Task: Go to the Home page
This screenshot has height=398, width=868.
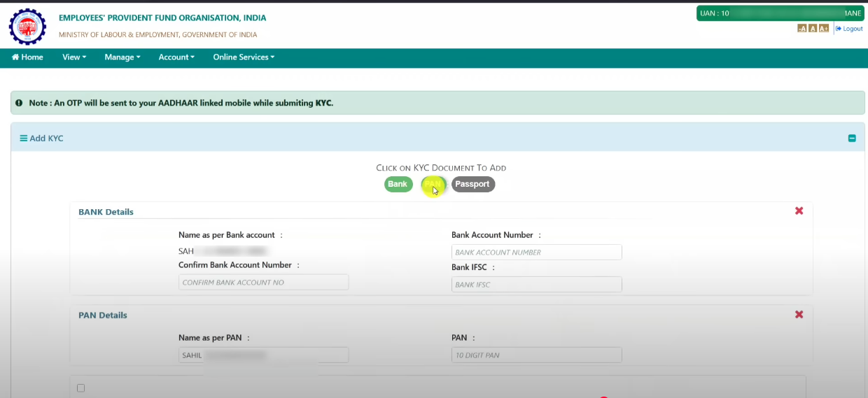Action: (28, 57)
